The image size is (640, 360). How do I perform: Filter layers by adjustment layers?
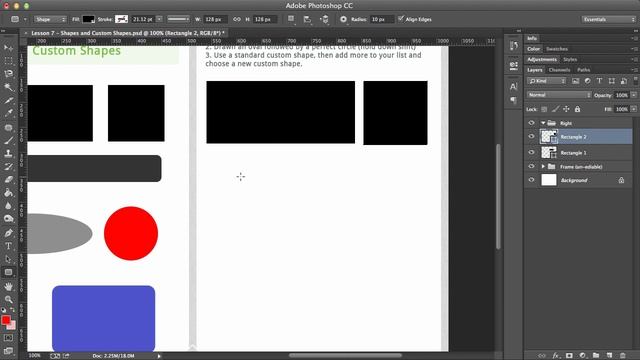587,81
